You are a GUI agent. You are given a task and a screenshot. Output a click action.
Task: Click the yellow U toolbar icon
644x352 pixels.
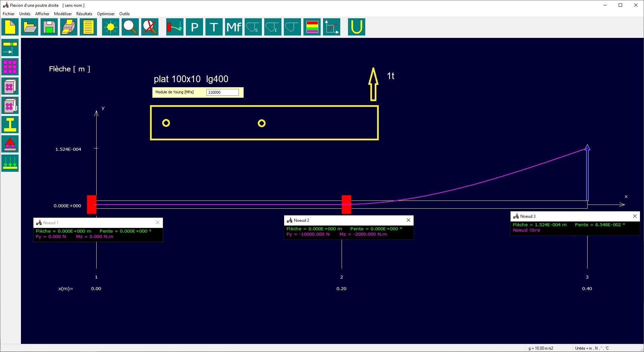tap(357, 27)
